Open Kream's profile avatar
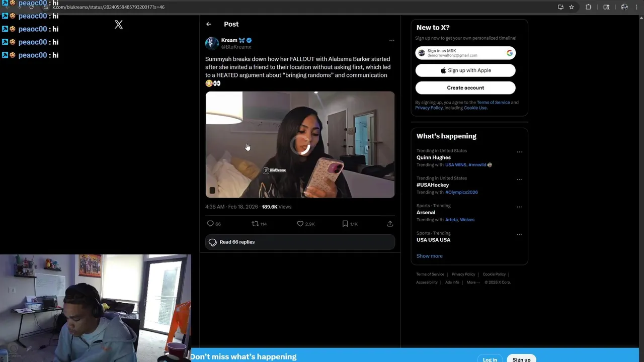This screenshot has height=362, width=644. click(x=212, y=43)
